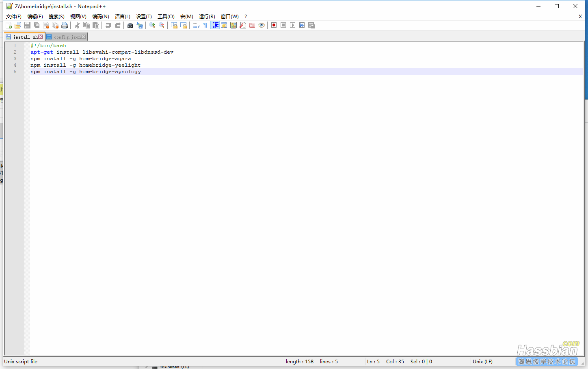Print the document using printer icon
The width and height of the screenshot is (588, 369).
click(65, 25)
